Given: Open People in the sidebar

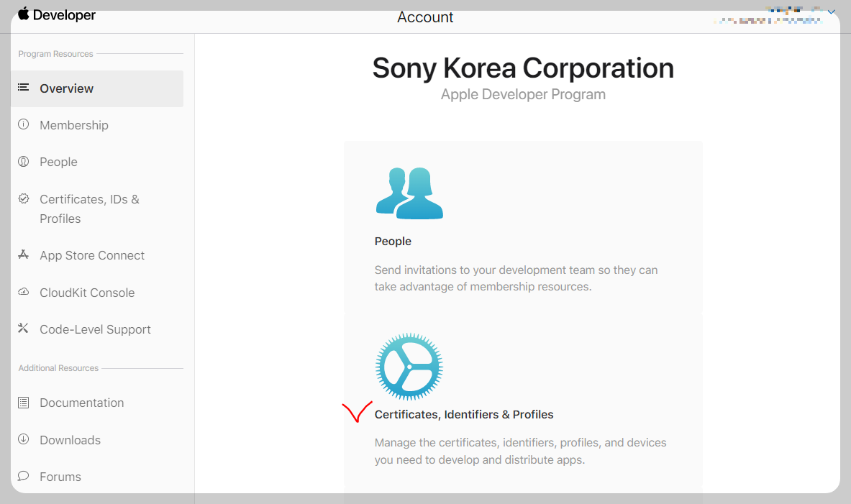Looking at the screenshot, I should [x=58, y=162].
